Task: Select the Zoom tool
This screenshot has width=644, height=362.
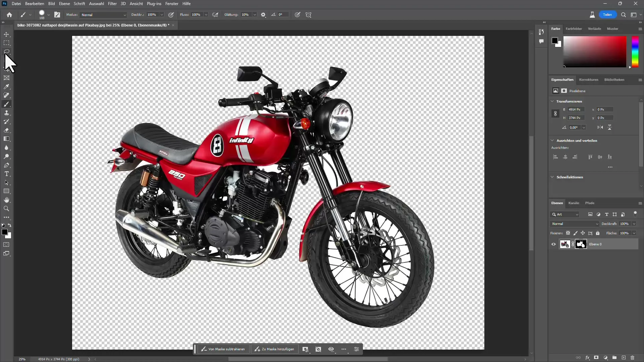Action: tap(6, 208)
